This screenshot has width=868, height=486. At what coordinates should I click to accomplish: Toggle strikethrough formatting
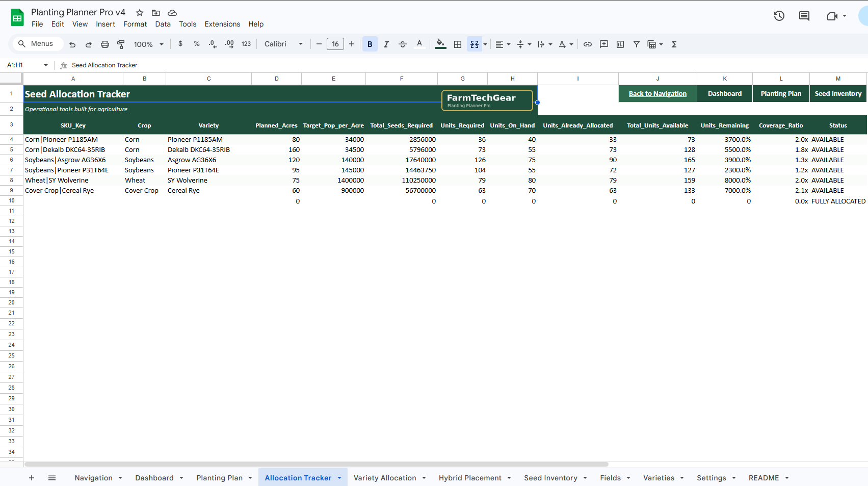tap(402, 44)
